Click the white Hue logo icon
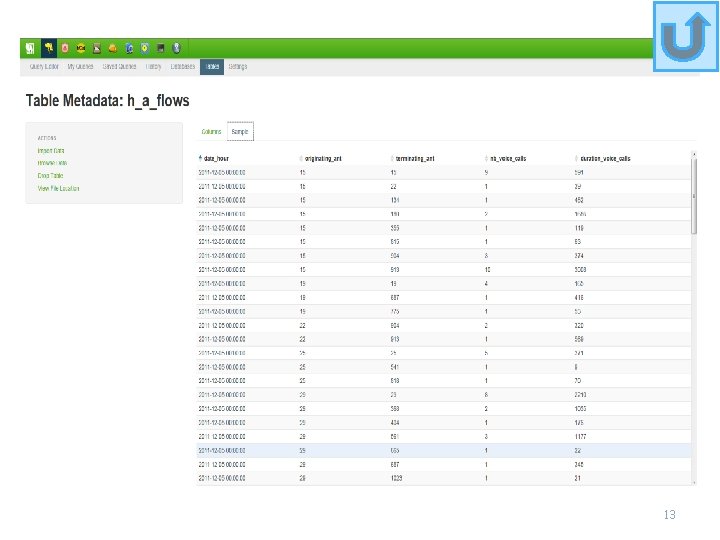Image resolution: width=720 pixels, height=540 pixels. [30, 48]
